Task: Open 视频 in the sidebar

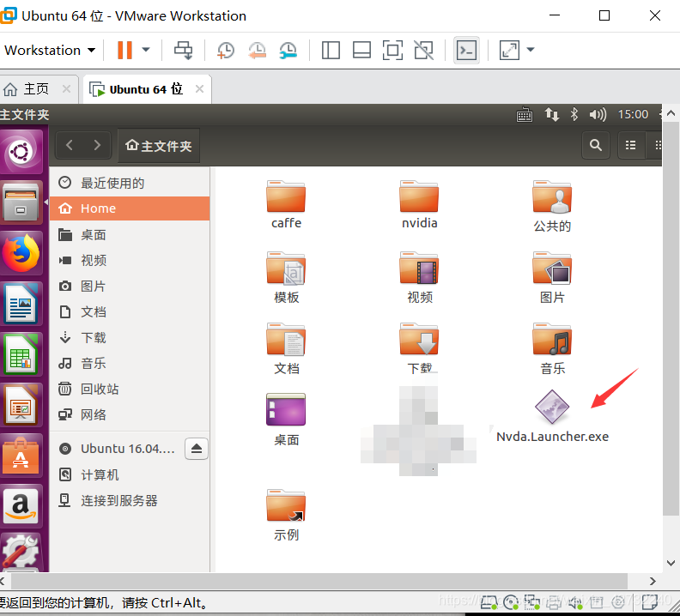Action: click(x=130, y=260)
